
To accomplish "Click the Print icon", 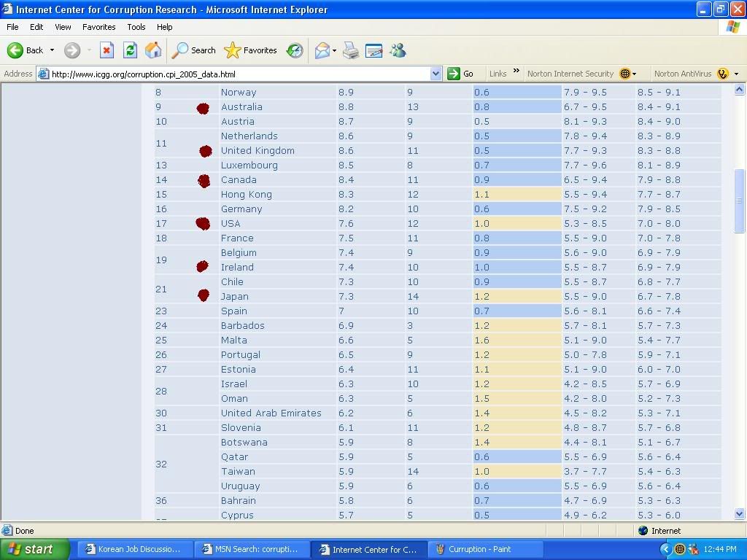I will coord(351,50).
